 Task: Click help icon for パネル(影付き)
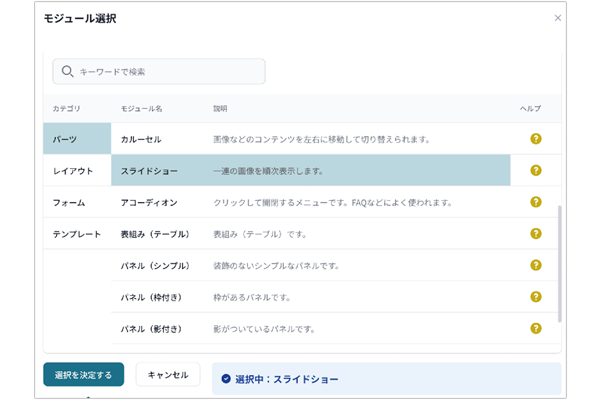536,328
